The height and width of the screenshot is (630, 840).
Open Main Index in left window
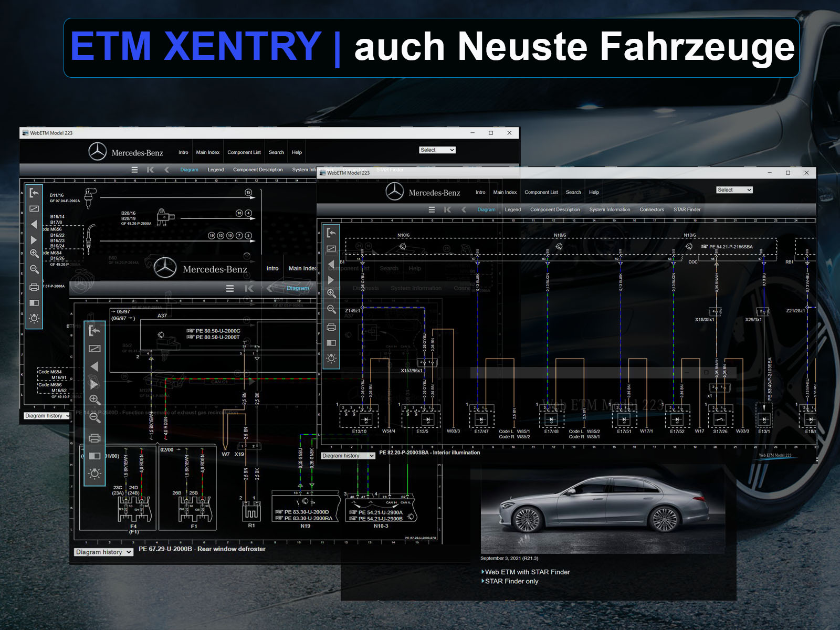pos(208,152)
